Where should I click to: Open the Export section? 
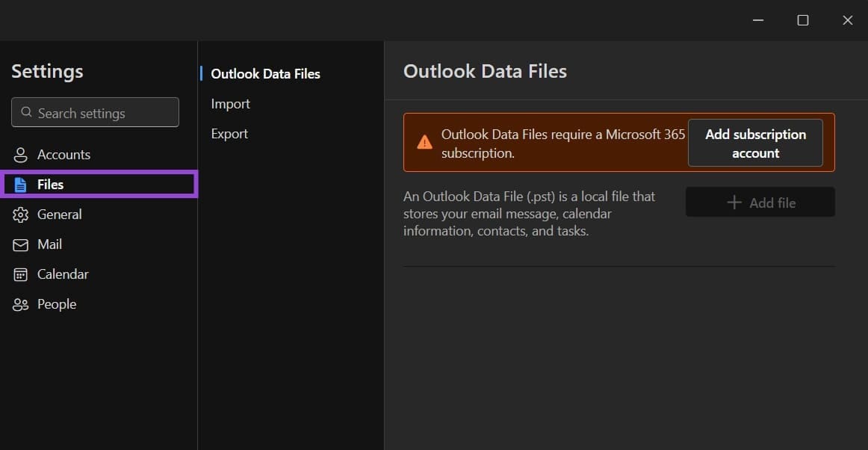[229, 134]
